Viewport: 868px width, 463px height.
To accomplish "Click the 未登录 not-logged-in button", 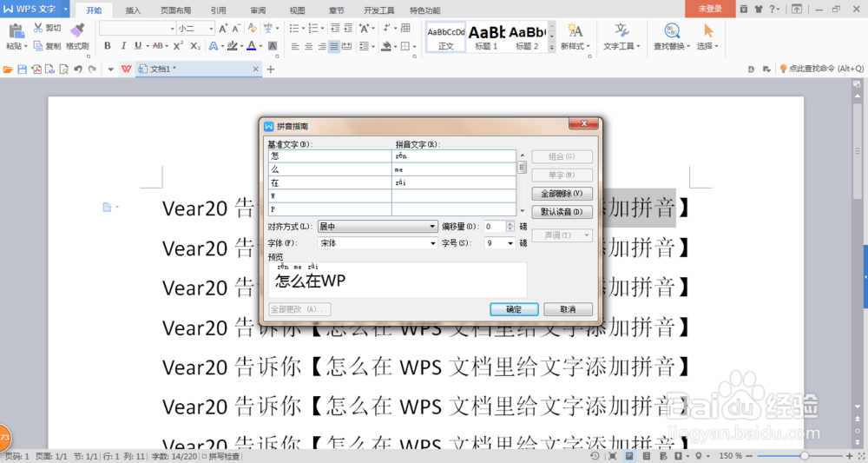I will pyautogui.click(x=710, y=9).
